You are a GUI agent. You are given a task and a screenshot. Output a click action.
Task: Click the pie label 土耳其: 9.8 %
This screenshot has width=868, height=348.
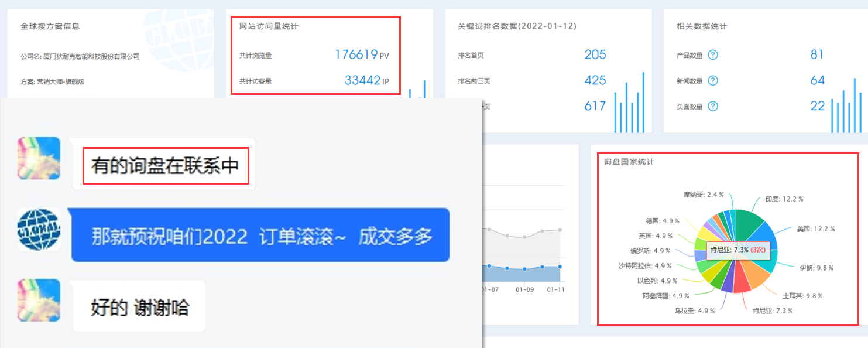point(802,296)
